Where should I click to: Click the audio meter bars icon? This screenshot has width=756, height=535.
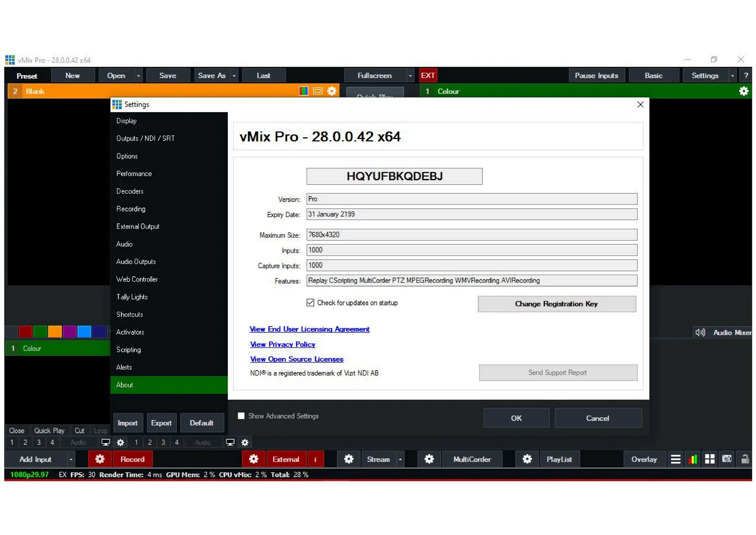tap(693, 459)
